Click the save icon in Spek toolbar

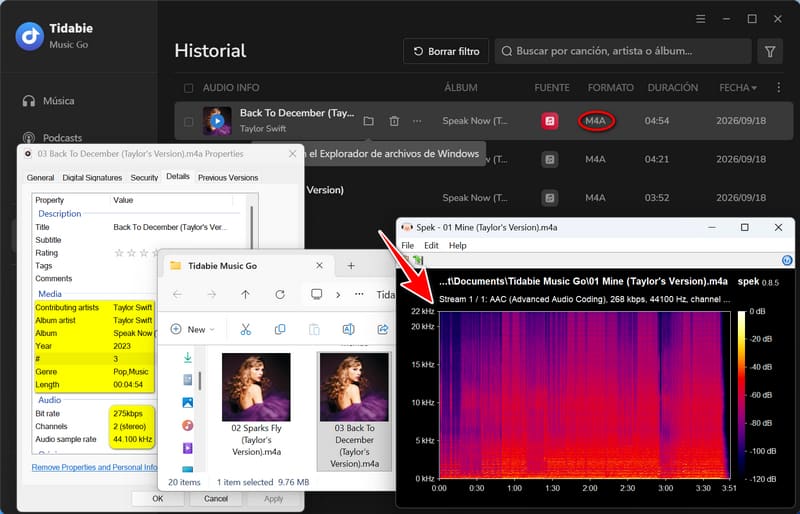[418, 260]
